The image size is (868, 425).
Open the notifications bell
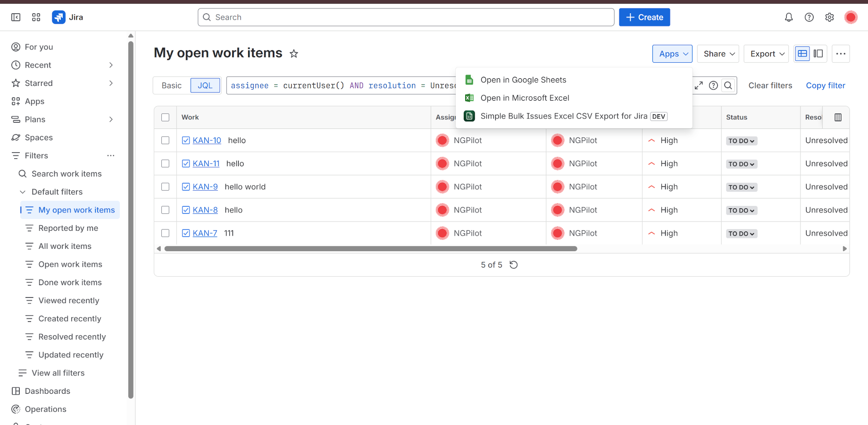point(789,17)
